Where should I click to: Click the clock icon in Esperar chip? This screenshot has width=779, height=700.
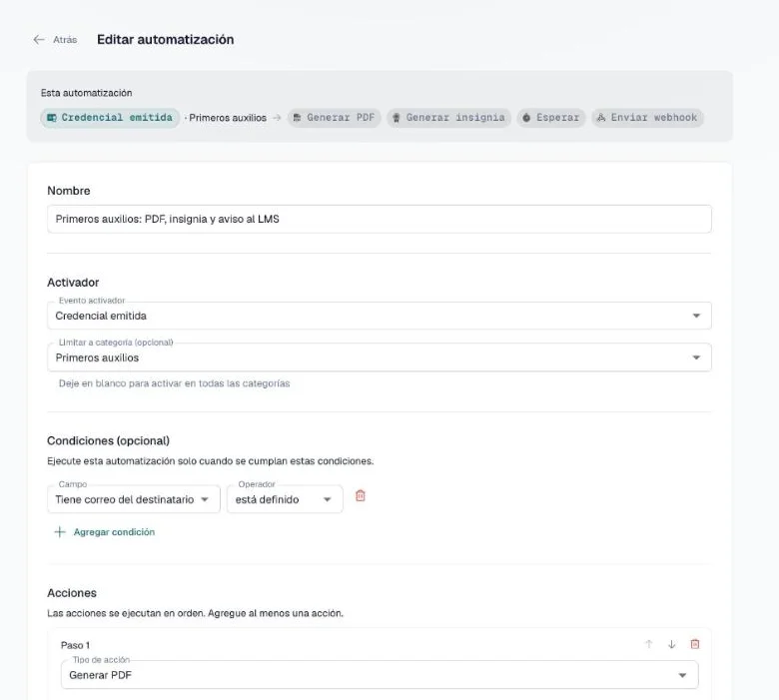pyautogui.click(x=526, y=118)
